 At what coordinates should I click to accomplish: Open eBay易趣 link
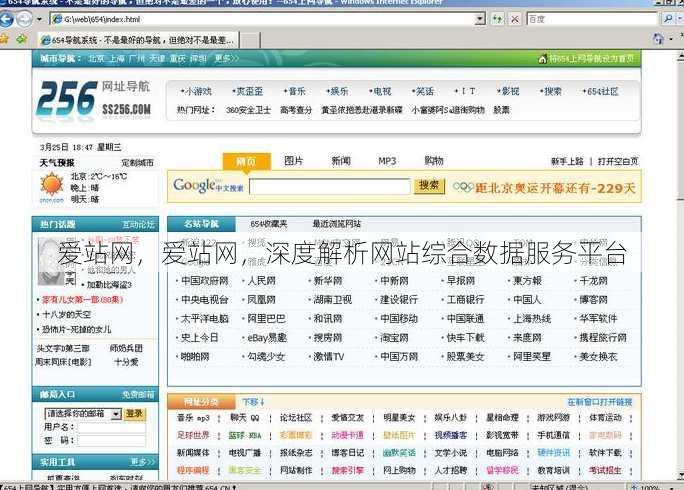[267, 337]
